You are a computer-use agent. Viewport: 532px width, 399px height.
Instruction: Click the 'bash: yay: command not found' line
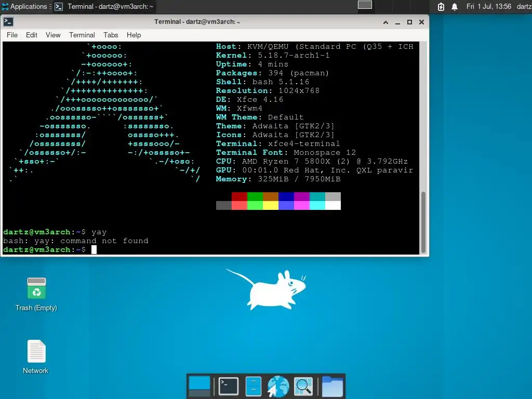(76, 241)
